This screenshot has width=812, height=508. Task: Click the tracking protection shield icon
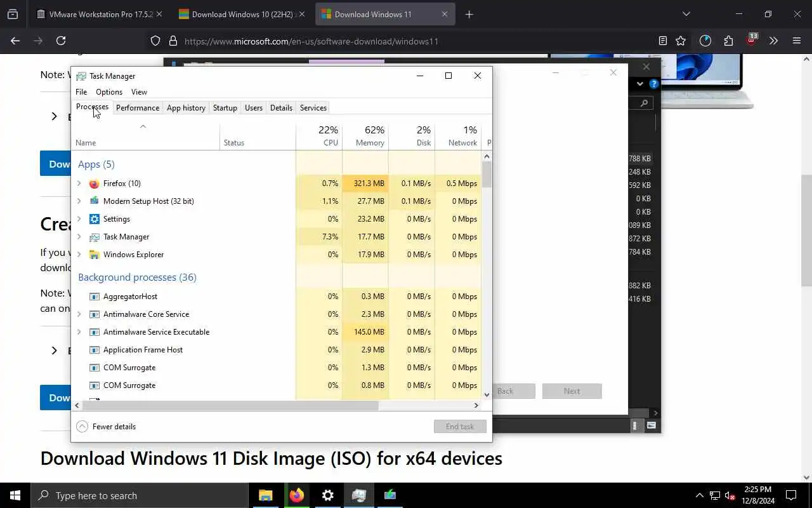(x=155, y=41)
